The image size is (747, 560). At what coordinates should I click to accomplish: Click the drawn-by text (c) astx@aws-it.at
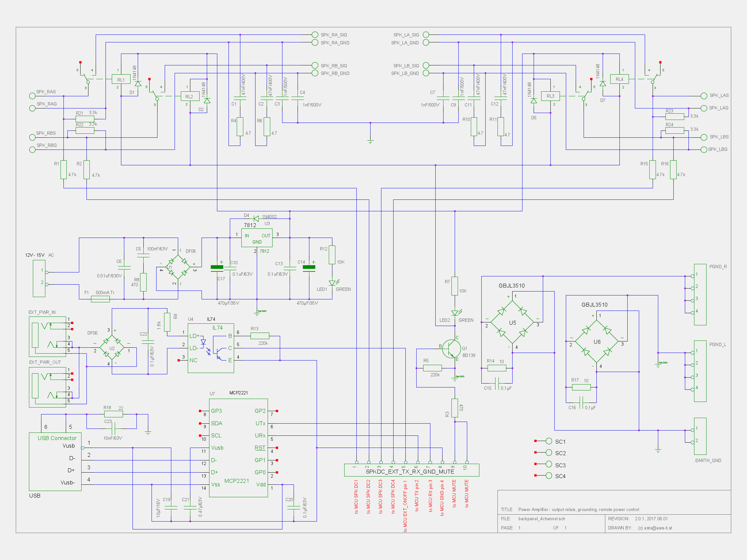coord(655,528)
